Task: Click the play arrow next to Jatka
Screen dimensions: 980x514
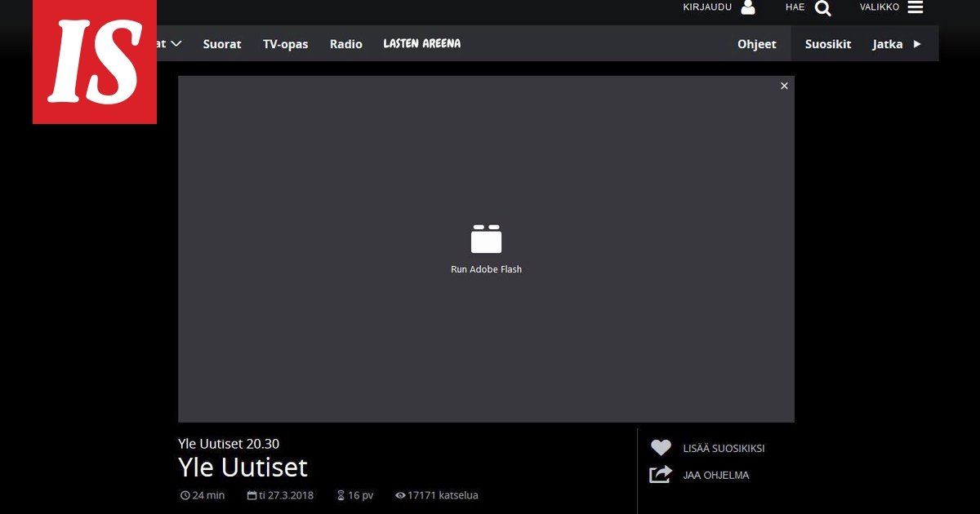Action: coord(917,44)
